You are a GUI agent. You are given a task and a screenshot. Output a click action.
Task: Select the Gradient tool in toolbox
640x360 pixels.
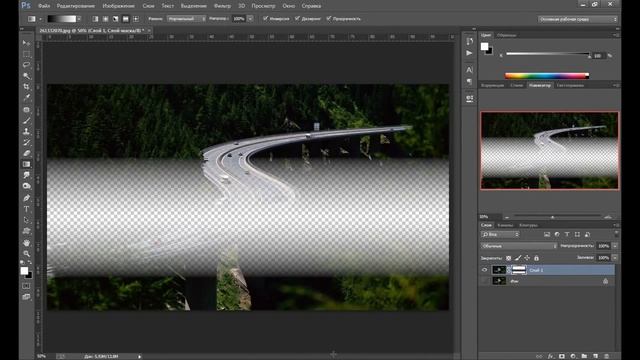(27, 164)
